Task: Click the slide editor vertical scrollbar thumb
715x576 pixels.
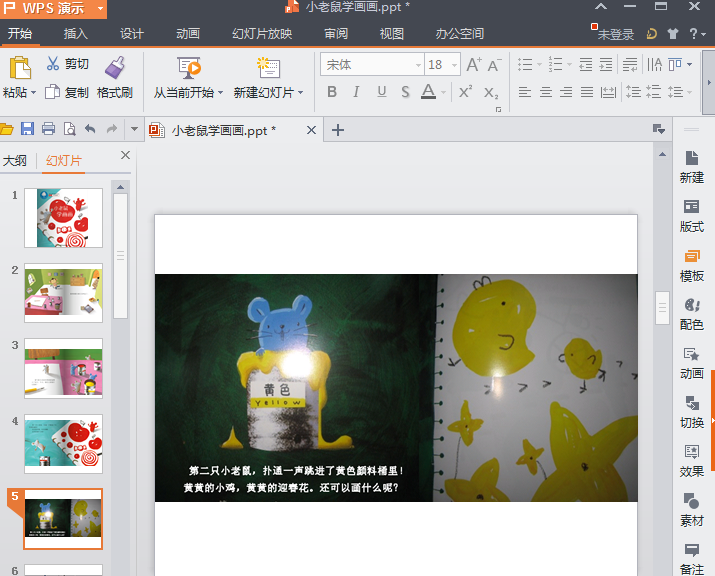Action: (x=662, y=308)
